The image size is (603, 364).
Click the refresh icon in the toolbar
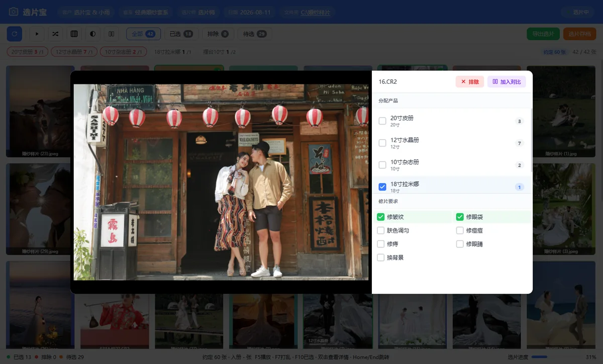click(x=14, y=34)
